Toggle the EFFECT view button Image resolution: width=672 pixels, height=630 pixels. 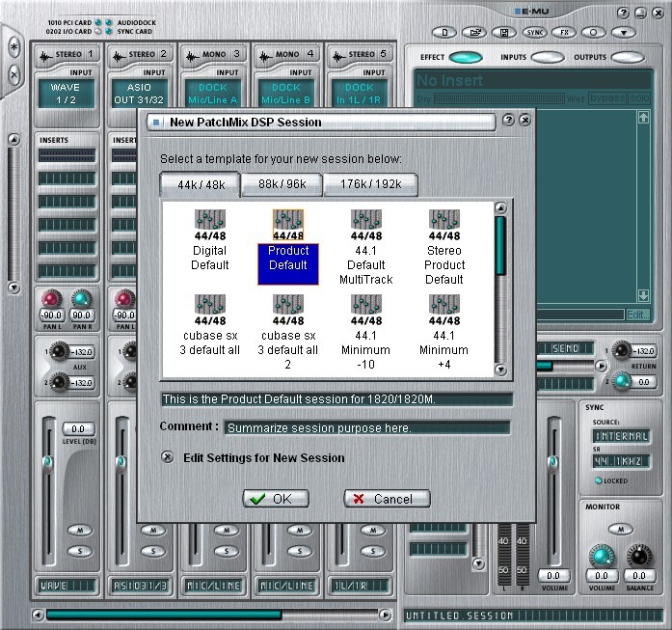coord(466,57)
